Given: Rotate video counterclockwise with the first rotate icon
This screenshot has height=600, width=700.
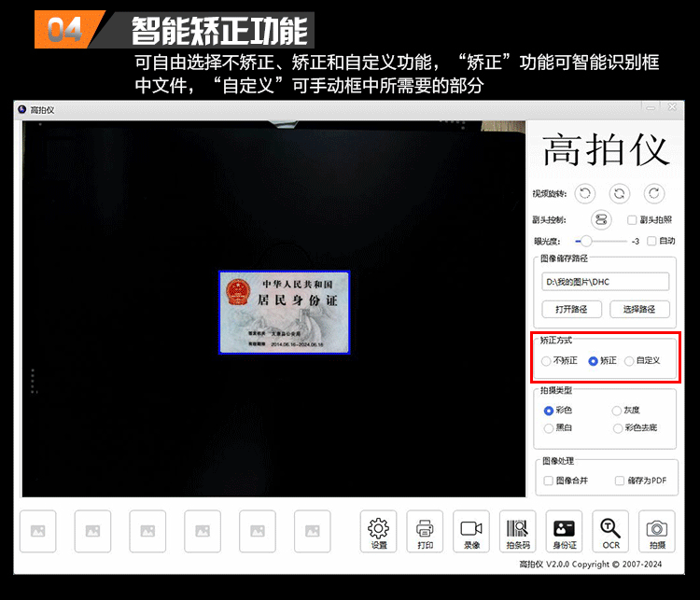Looking at the screenshot, I should (x=585, y=193).
